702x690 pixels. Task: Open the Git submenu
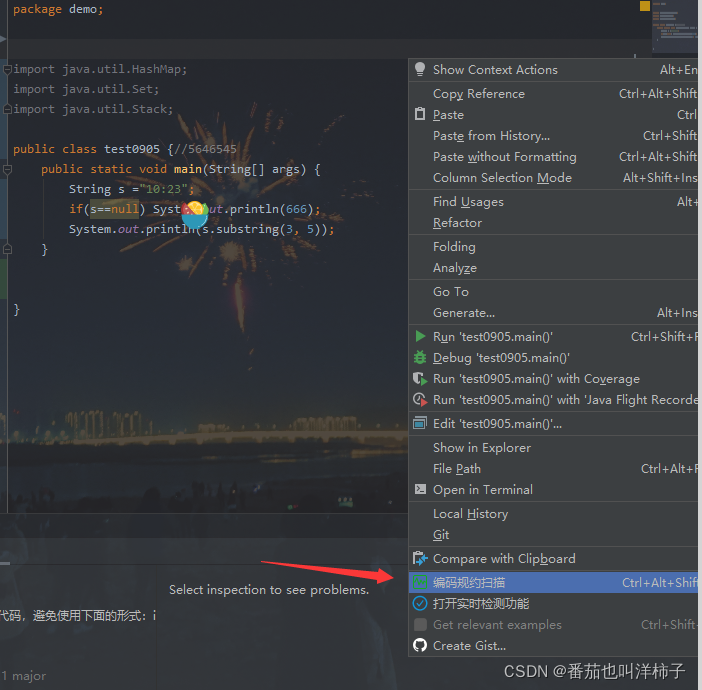coord(553,535)
